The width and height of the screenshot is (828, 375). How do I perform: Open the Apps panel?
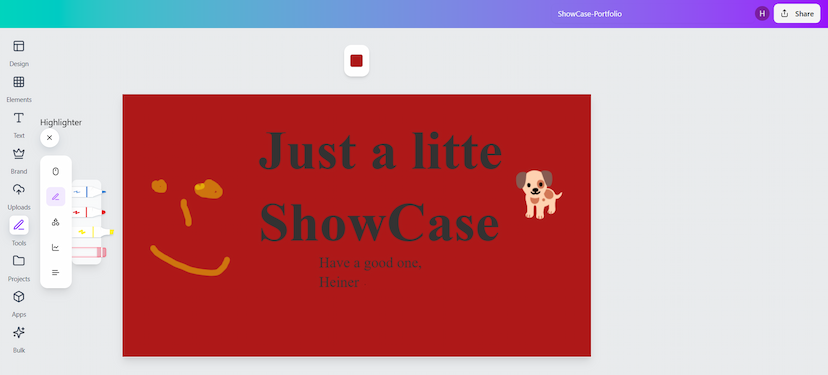(x=19, y=304)
